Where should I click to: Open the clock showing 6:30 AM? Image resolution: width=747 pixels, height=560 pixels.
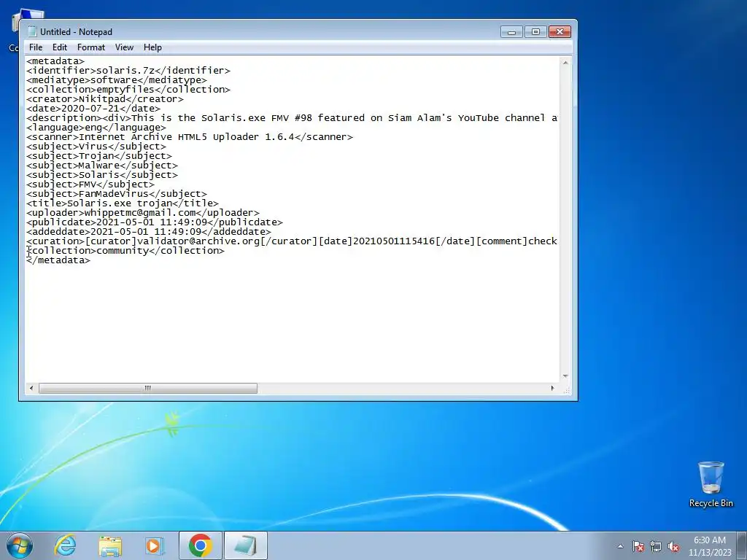(x=709, y=546)
